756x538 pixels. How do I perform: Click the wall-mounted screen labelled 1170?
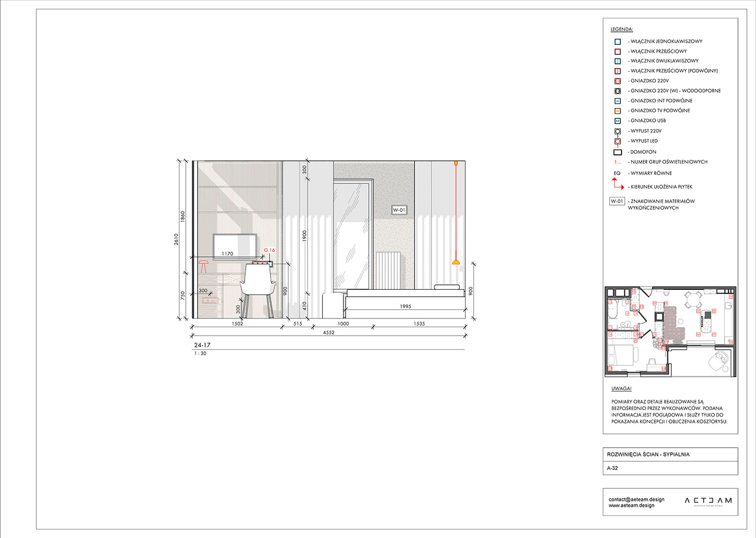(235, 247)
